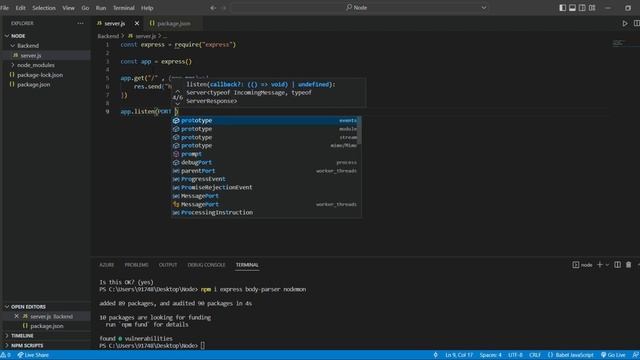Viewport: 640px width, 360px height.
Task: Close the server.js editor tab
Action: 137,24
